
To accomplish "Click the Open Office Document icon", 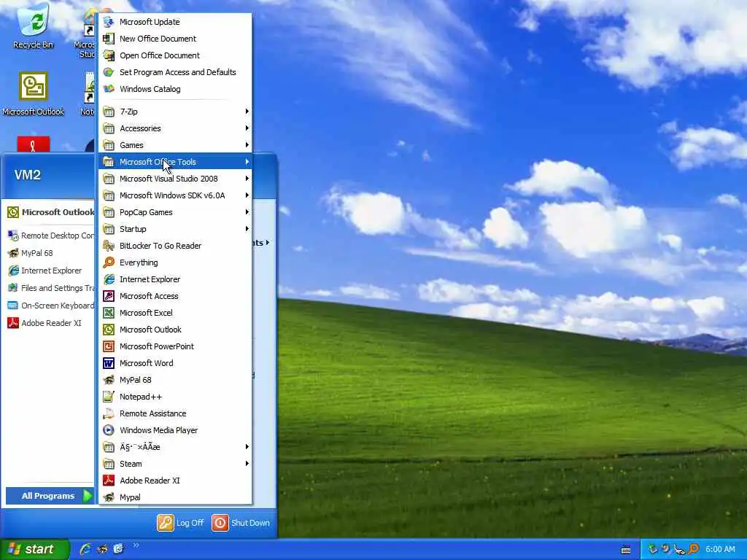I will (109, 55).
